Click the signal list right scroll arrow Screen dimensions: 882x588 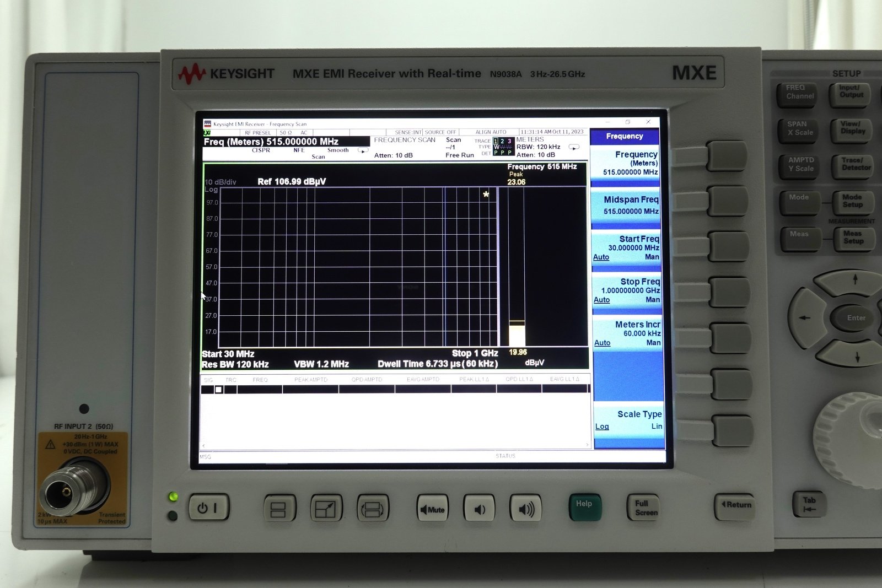point(587,445)
